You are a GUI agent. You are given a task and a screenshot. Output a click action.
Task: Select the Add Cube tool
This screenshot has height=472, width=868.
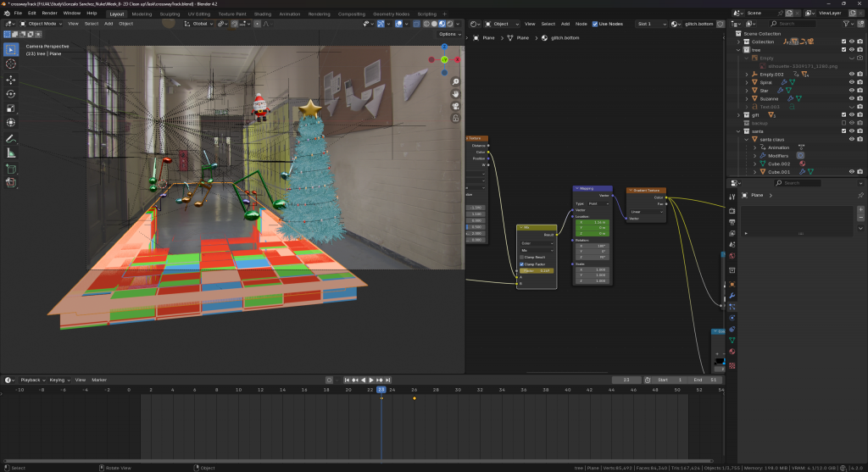pyautogui.click(x=10, y=169)
